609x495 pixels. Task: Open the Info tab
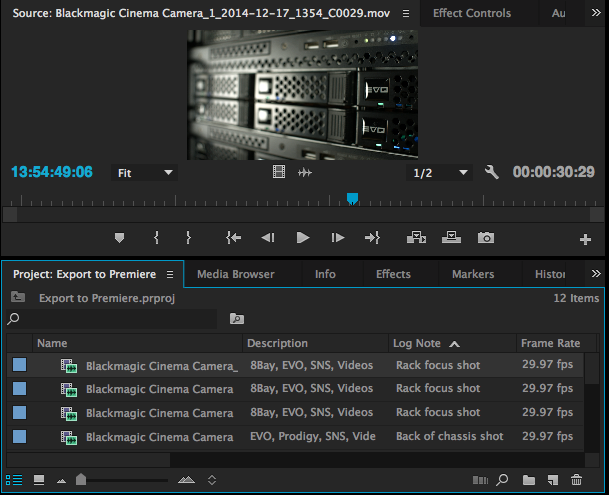tap(325, 274)
